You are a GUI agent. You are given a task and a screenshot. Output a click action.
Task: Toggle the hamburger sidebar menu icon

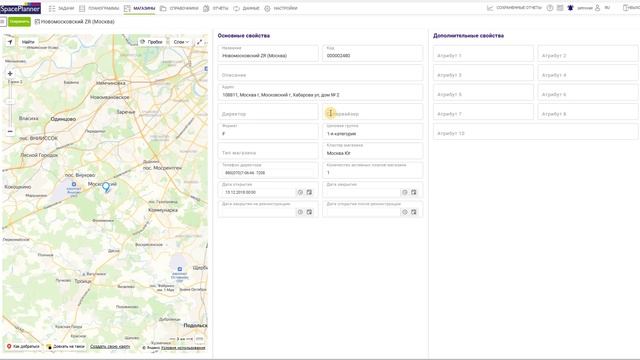point(2,21)
